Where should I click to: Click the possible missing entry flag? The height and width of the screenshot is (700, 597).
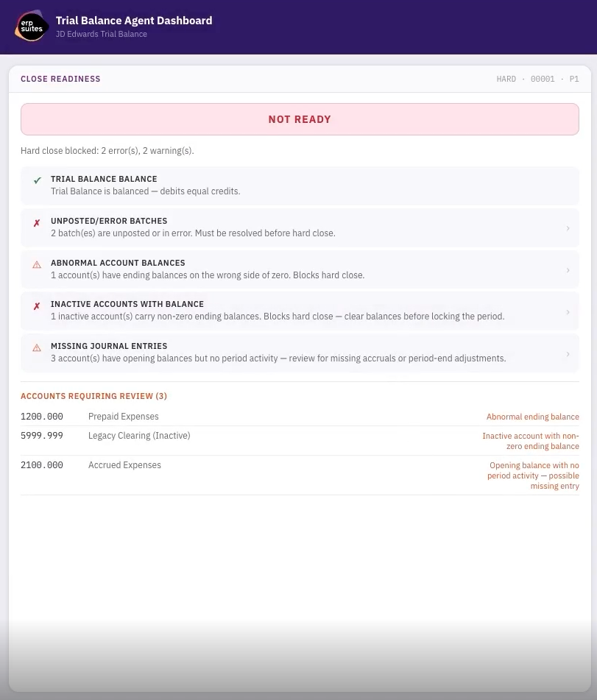[x=534, y=475]
